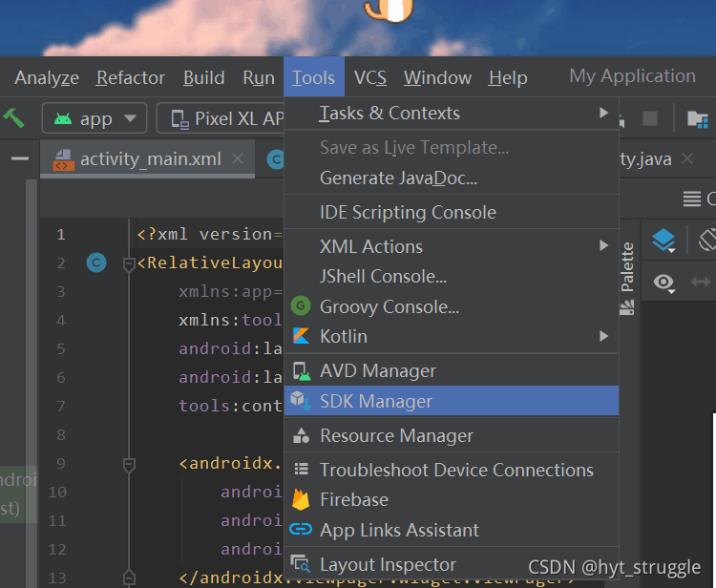This screenshot has width=716, height=588.
Task: Close the activity_main.xml tab
Action: click(238, 158)
